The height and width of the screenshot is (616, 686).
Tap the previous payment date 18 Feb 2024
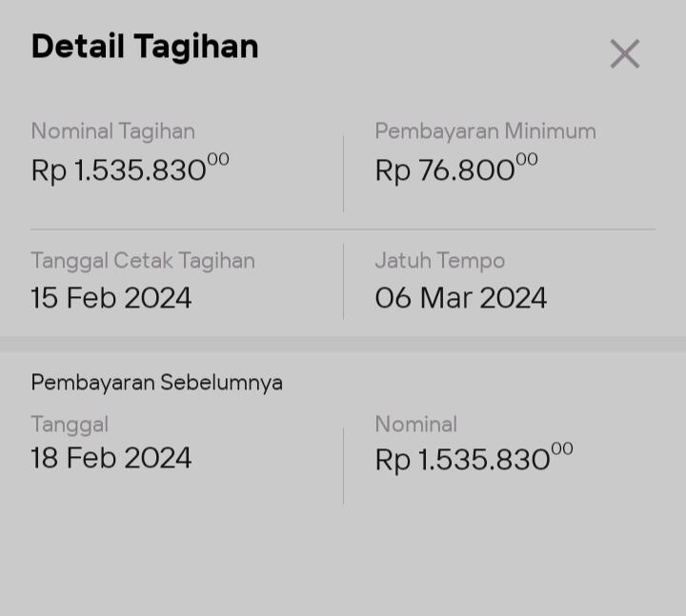click(x=111, y=458)
